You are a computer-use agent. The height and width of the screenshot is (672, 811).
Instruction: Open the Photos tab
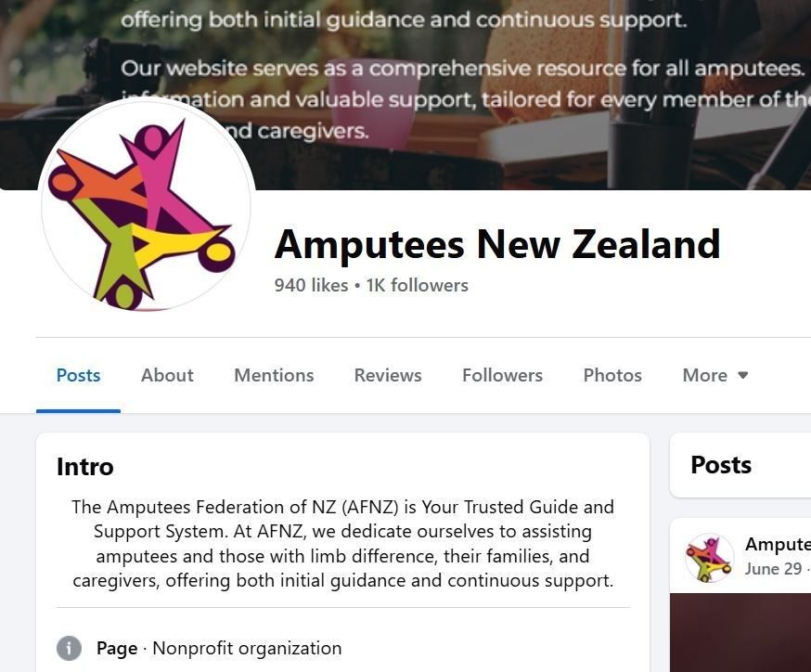click(x=612, y=375)
